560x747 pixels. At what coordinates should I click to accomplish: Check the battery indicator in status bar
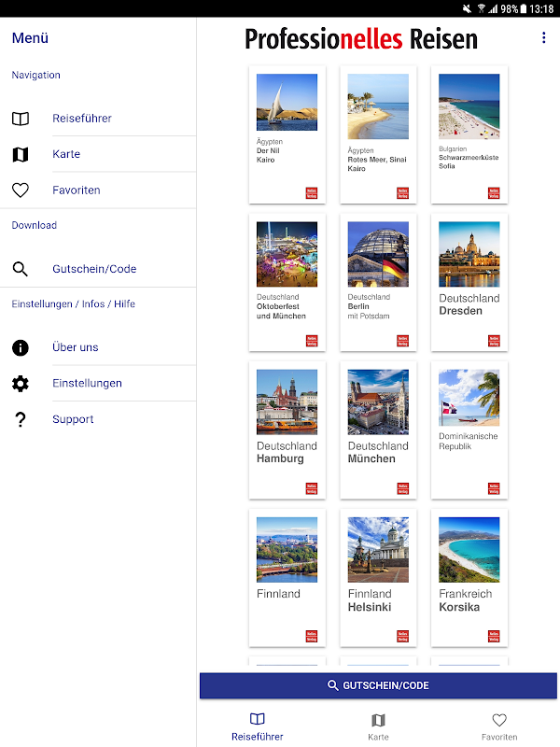(524, 8)
